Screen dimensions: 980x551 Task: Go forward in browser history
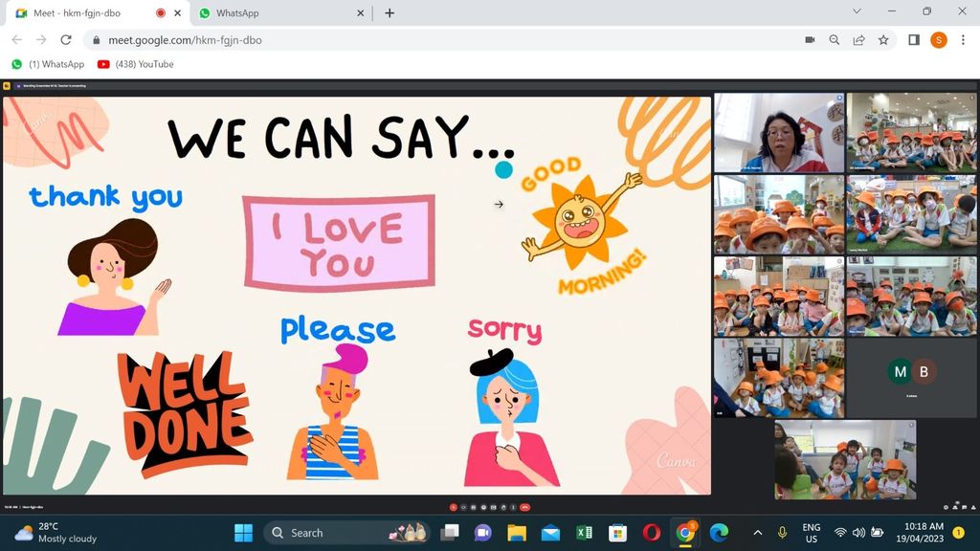tap(41, 40)
